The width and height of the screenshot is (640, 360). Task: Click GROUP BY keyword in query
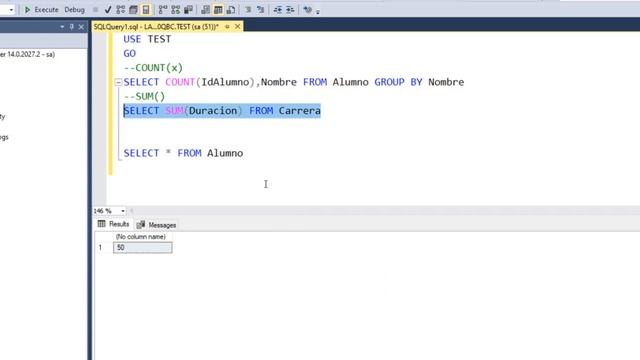click(398, 82)
